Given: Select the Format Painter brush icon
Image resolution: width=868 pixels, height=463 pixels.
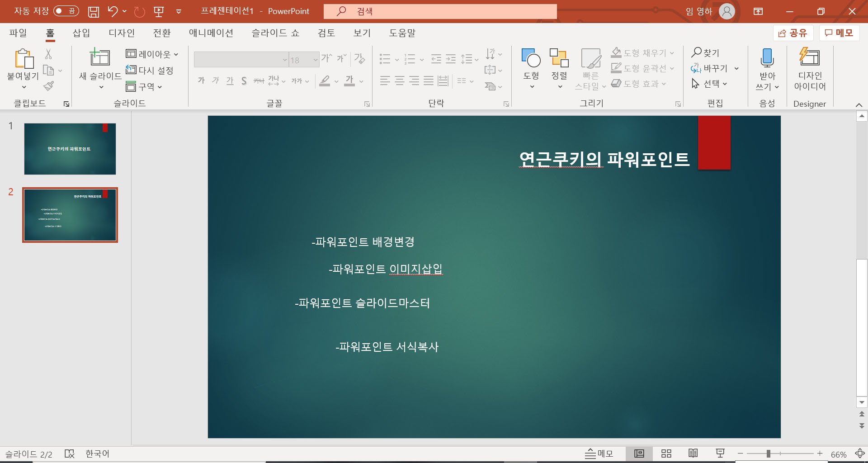Looking at the screenshot, I should [48, 86].
